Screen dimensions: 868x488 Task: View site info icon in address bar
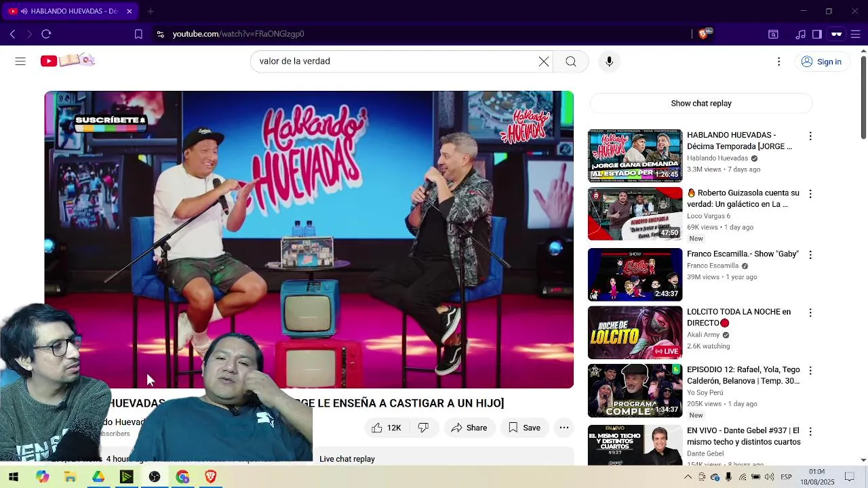[160, 34]
